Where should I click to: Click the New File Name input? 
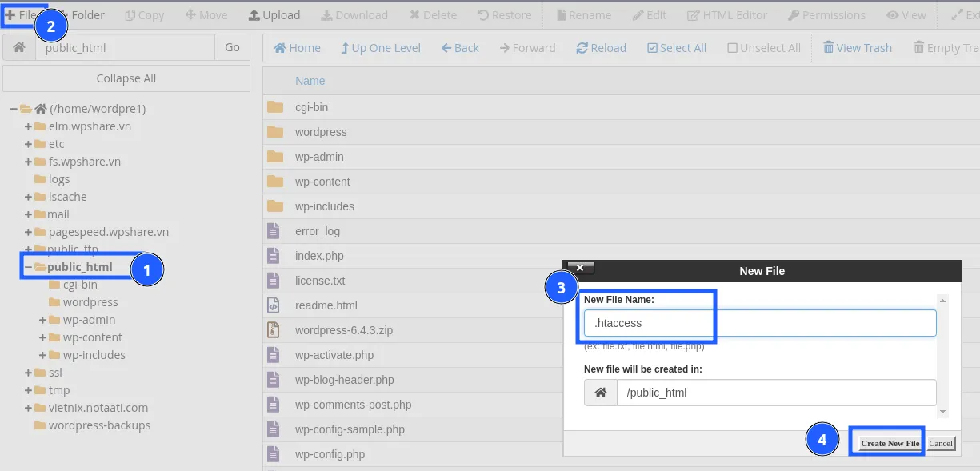760,323
